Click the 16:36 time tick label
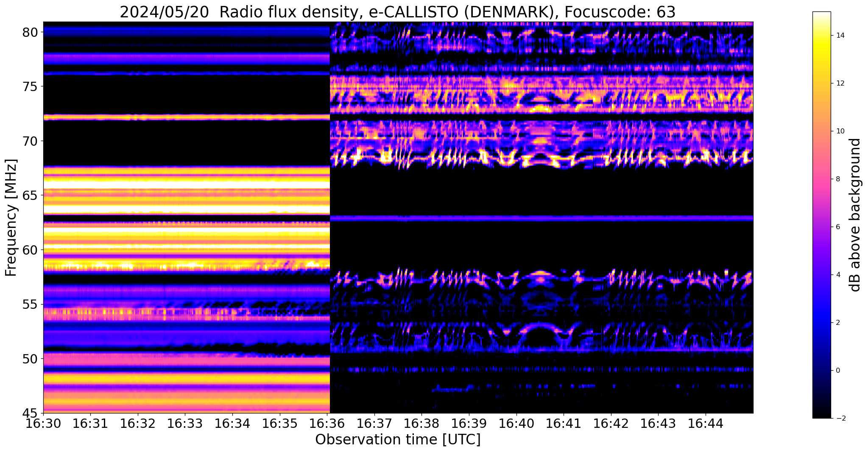The height and width of the screenshot is (452, 868). click(327, 424)
